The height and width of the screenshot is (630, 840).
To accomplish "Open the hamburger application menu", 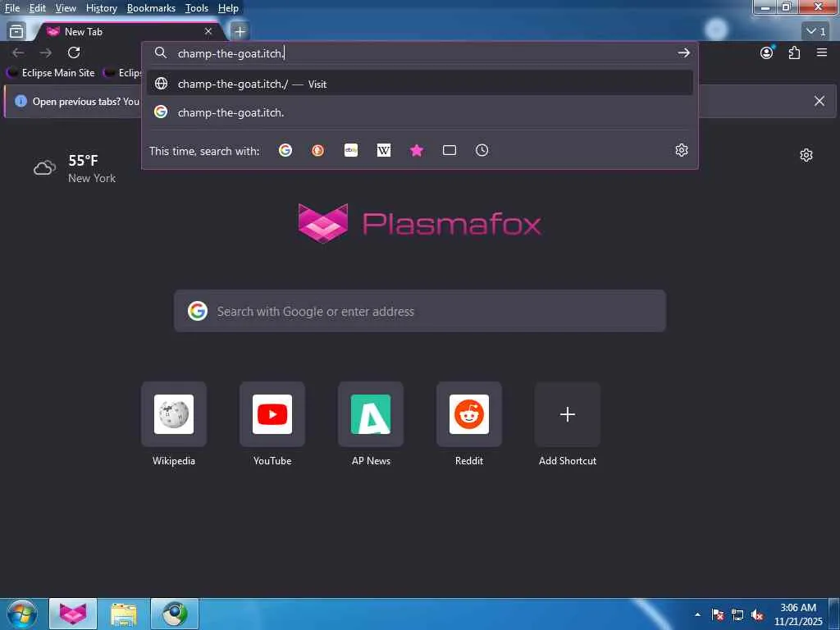I will coord(822,52).
